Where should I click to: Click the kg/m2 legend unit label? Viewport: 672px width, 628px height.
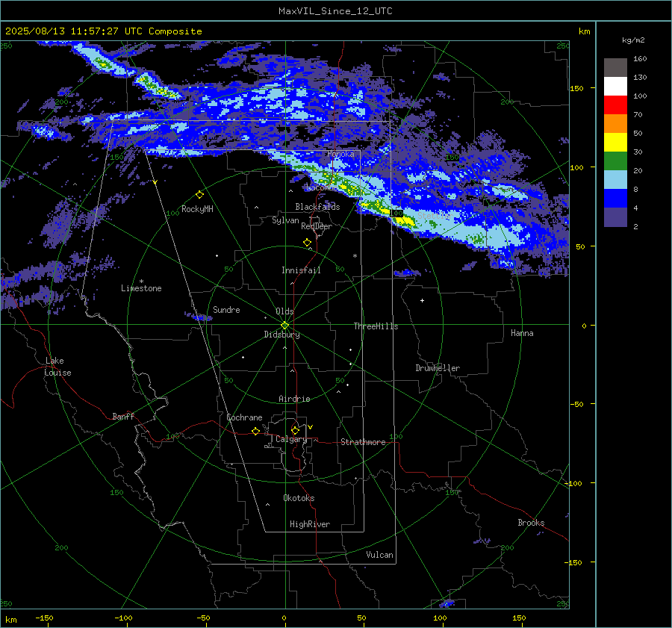tap(633, 40)
